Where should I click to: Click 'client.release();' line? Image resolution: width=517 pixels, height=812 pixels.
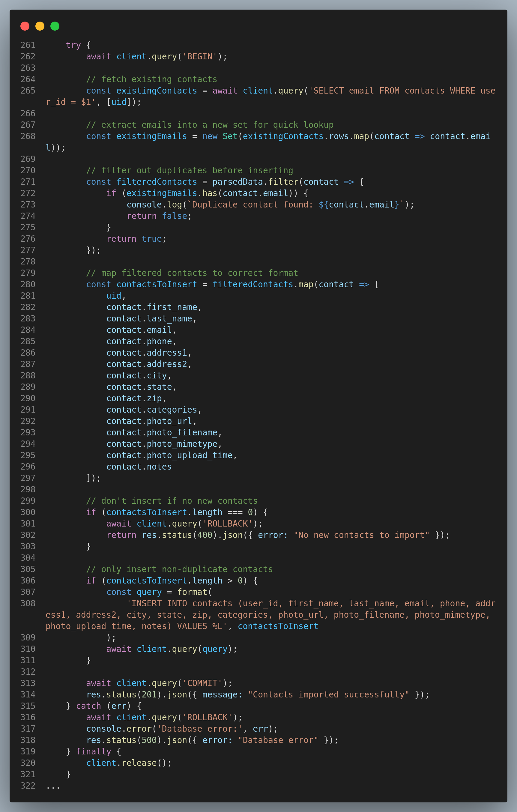click(129, 763)
